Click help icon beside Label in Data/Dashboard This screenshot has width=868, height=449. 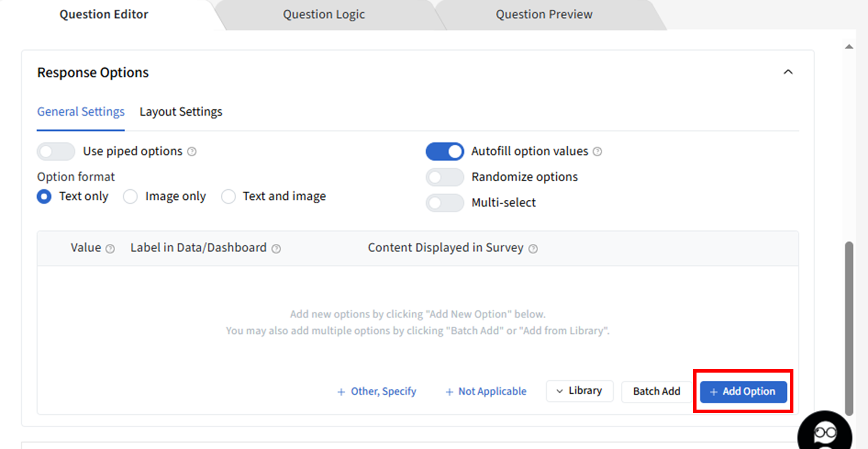276,249
